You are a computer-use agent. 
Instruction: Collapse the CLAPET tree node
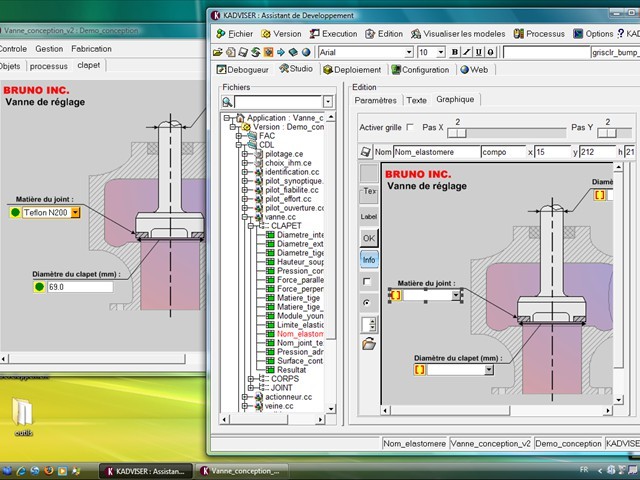click(x=251, y=226)
